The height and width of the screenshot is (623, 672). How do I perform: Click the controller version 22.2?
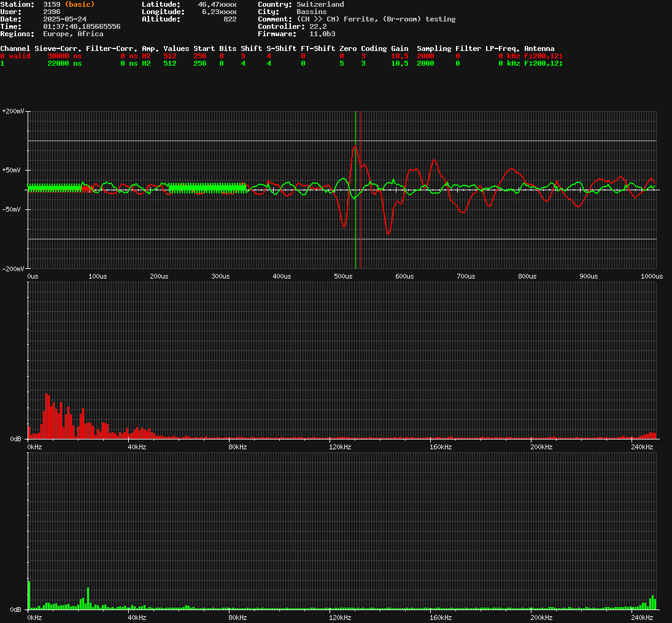[x=318, y=26]
